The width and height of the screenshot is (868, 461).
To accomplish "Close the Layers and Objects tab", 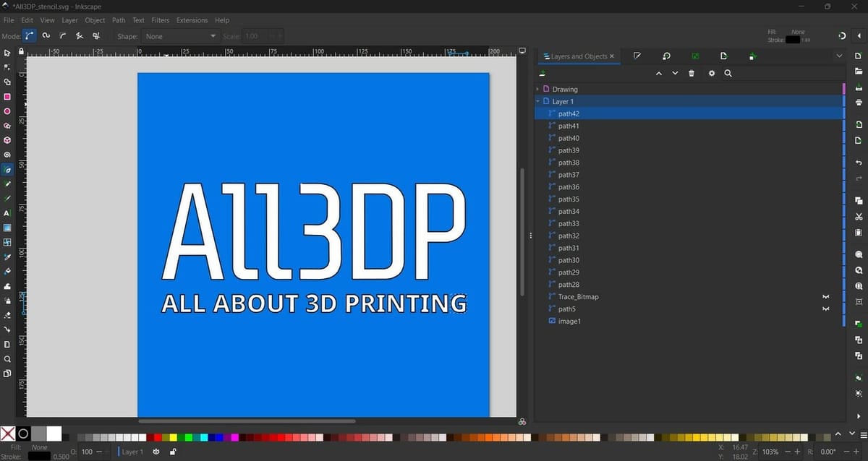I will (612, 56).
